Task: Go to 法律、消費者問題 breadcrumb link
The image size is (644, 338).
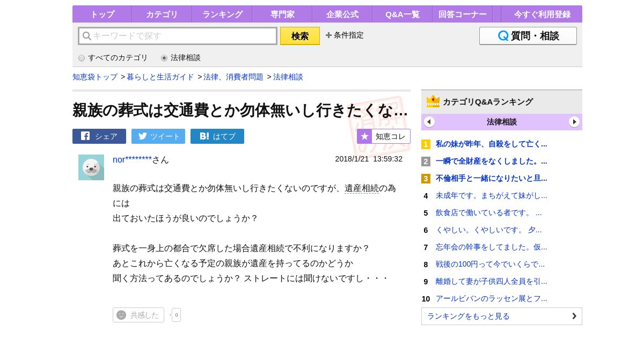Action: 233,77
